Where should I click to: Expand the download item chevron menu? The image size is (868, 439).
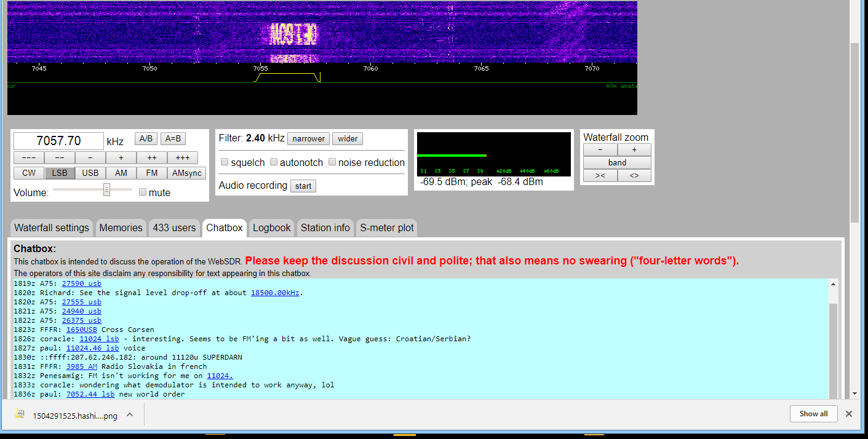(130, 415)
